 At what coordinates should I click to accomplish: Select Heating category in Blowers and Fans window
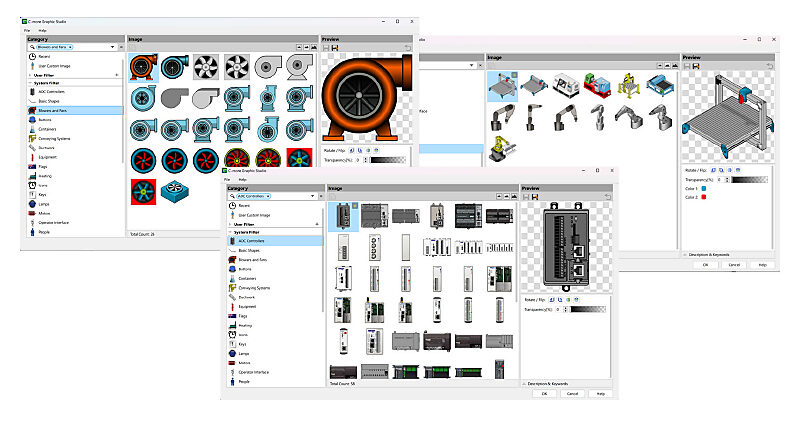coord(75,176)
